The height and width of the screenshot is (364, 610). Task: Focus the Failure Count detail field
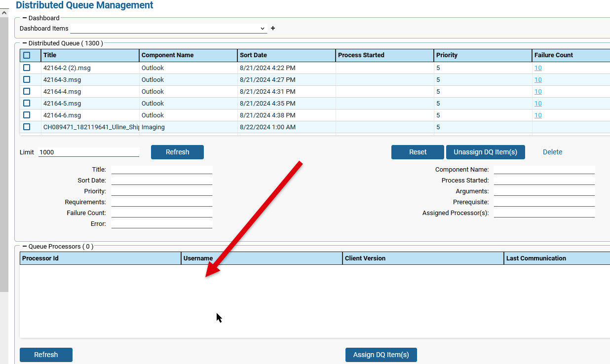coord(162,213)
